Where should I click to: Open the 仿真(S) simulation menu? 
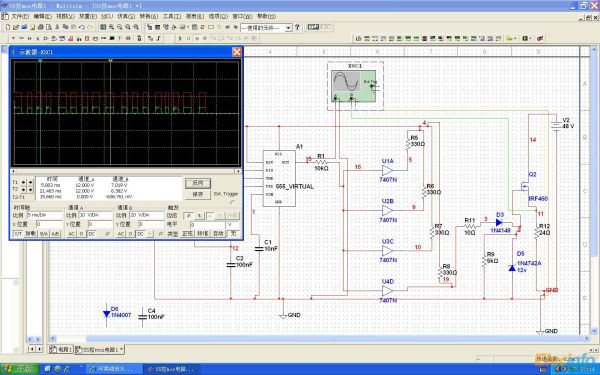coord(126,16)
